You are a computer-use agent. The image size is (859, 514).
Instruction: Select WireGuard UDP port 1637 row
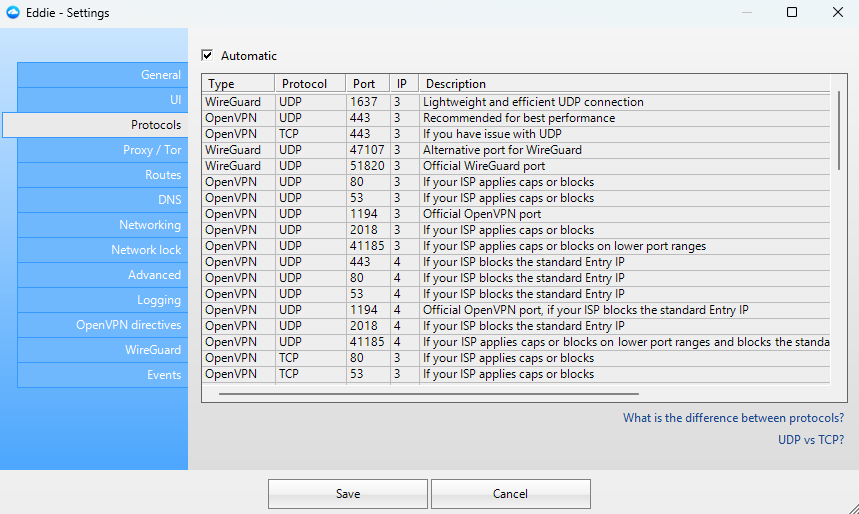tap(516, 102)
